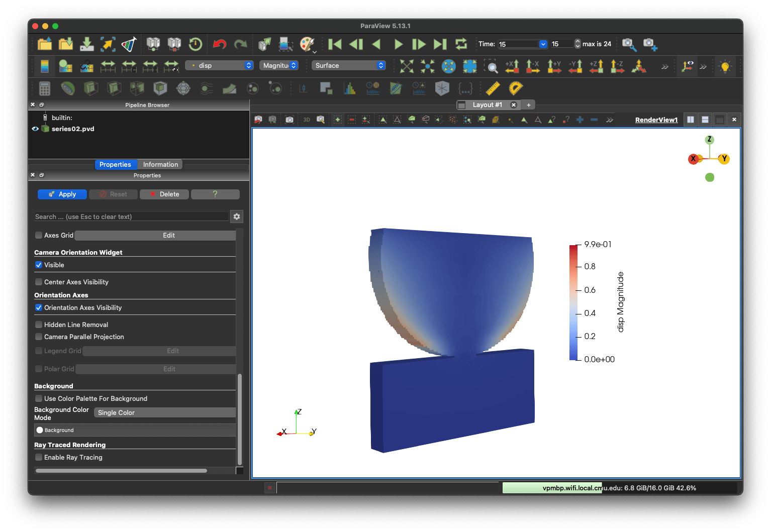Open Background Color Mode Single Color dropdown
771x532 pixels.
pos(165,412)
